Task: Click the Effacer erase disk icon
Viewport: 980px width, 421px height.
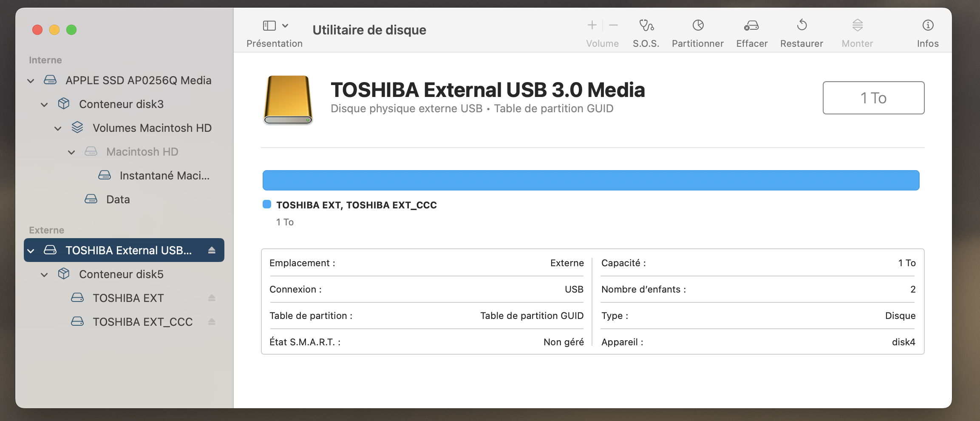Action: (751, 26)
